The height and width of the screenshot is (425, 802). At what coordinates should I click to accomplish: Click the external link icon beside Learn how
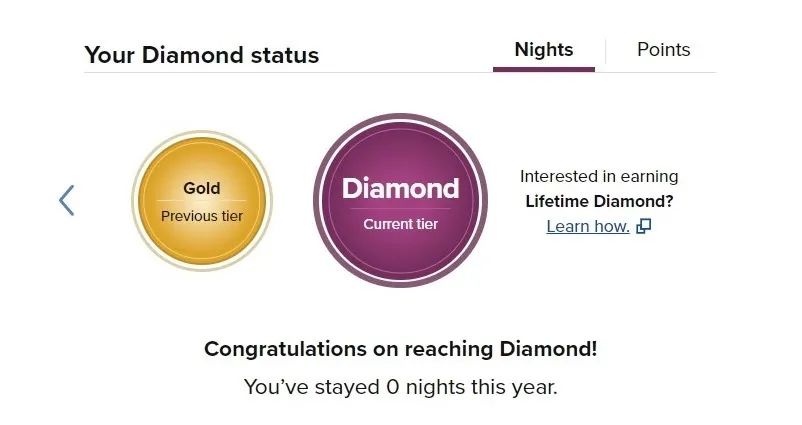point(644,226)
